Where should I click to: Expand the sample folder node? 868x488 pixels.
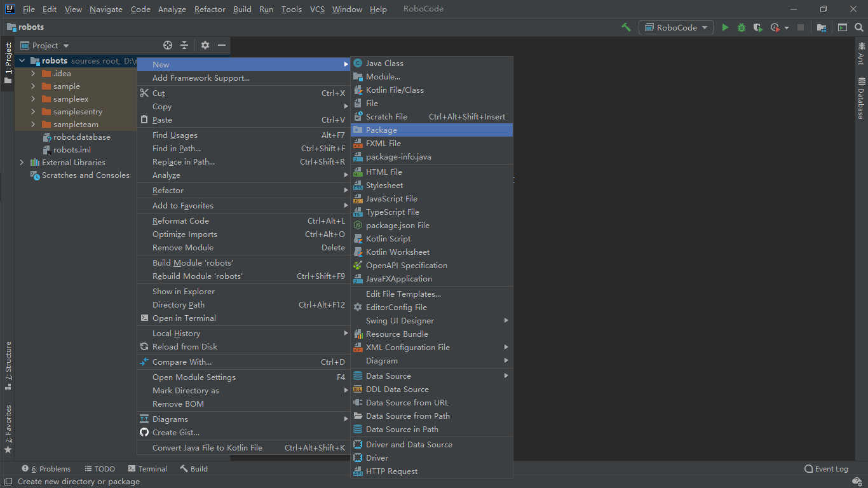pos(33,86)
